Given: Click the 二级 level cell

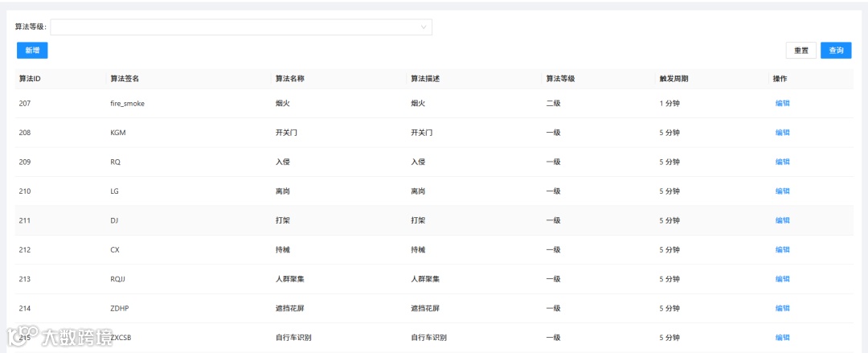Looking at the screenshot, I should (553, 103).
